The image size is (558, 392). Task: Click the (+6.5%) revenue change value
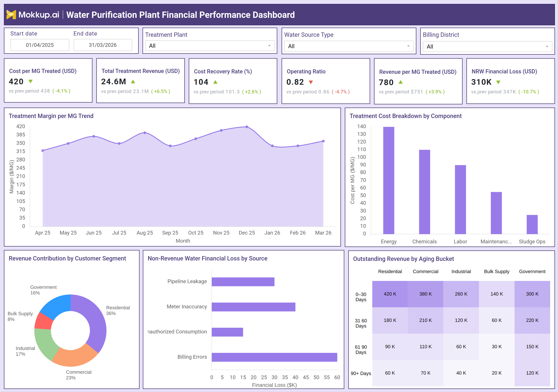pos(161,91)
